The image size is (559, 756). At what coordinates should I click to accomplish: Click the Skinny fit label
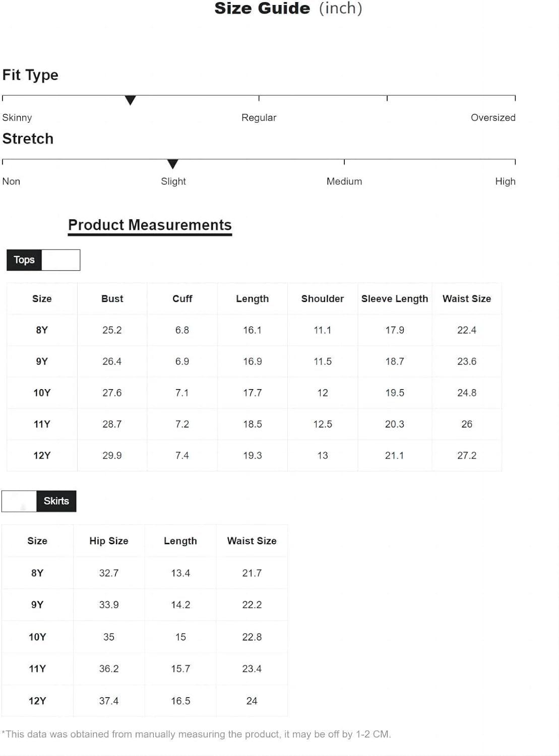coord(17,117)
